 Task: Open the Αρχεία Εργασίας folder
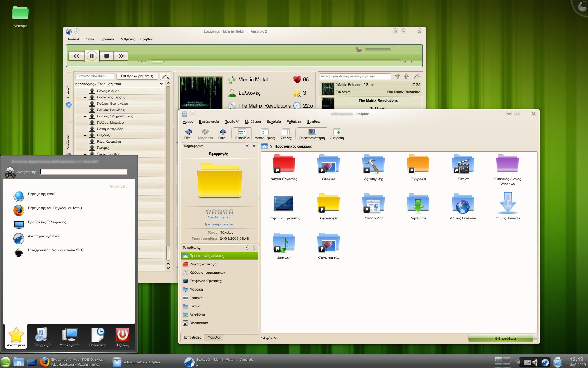click(284, 168)
